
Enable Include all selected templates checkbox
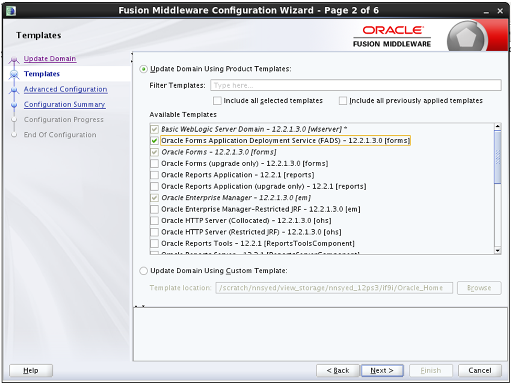[217, 101]
